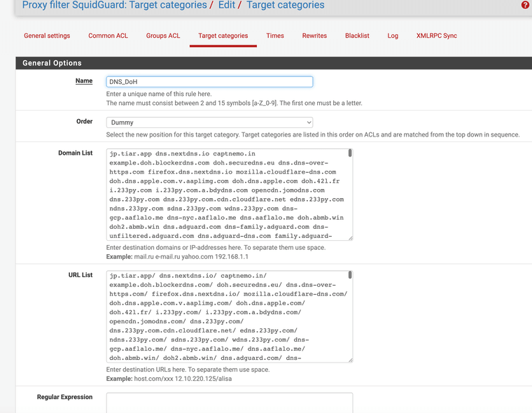Click the Name field label
The image size is (532, 413).
[x=84, y=80]
